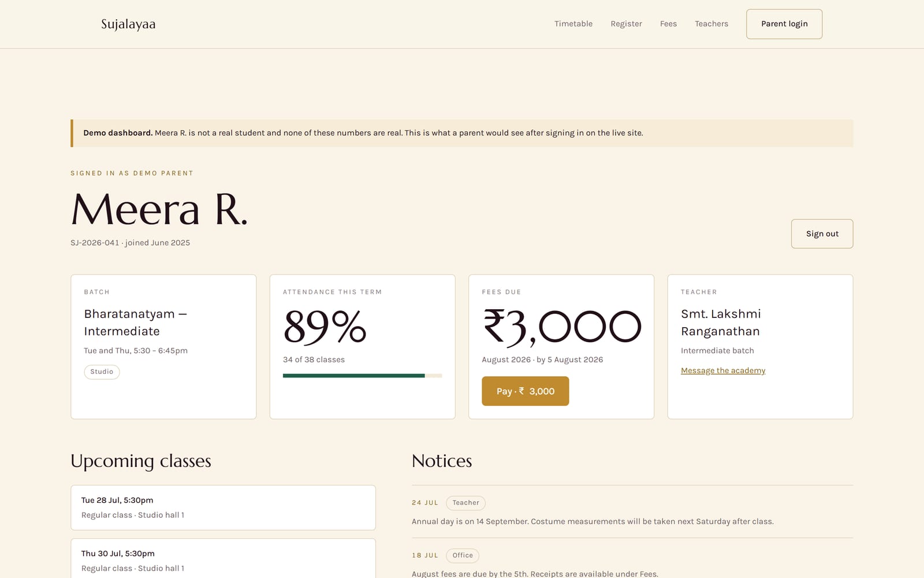Open the Sujalayaa home logo
924x578 pixels.
[x=128, y=24]
